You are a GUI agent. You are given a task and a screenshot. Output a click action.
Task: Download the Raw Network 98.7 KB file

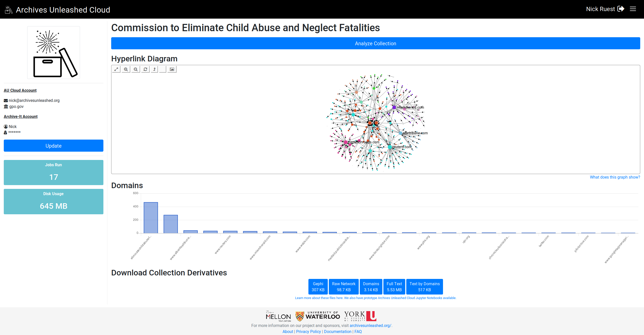click(344, 287)
